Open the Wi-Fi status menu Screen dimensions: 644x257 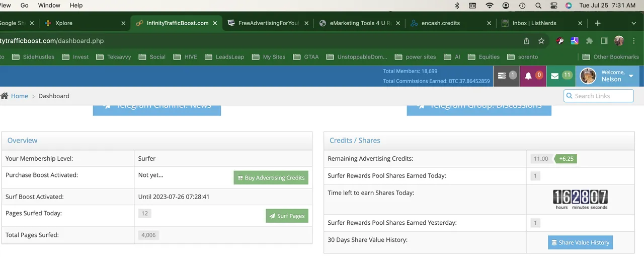point(489,6)
